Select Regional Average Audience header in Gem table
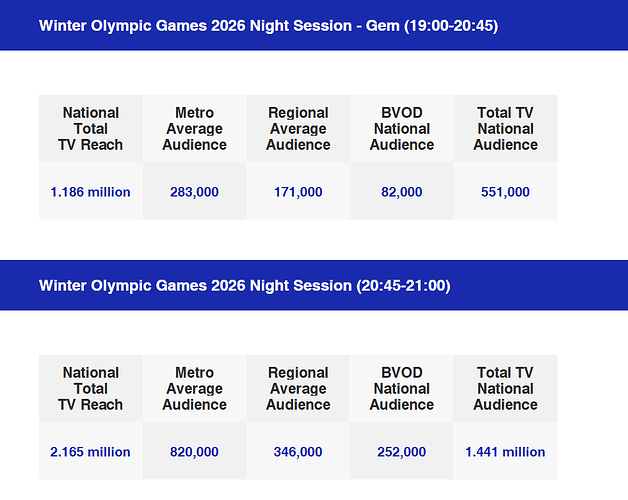Image resolution: width=628 pixels, height=500 pixels. [x=298, y=129]
